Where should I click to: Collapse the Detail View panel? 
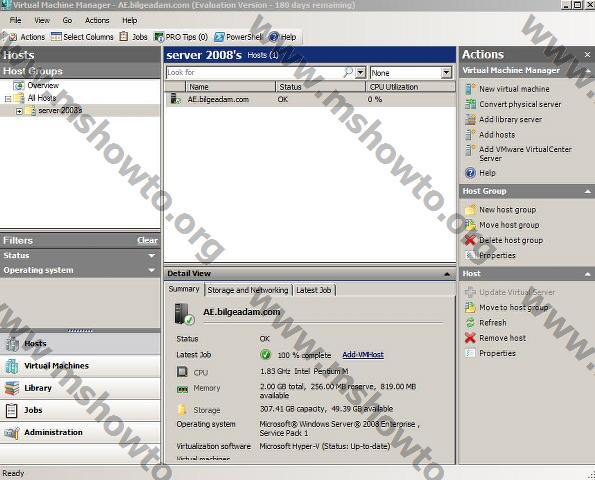(x=447, y=274)
